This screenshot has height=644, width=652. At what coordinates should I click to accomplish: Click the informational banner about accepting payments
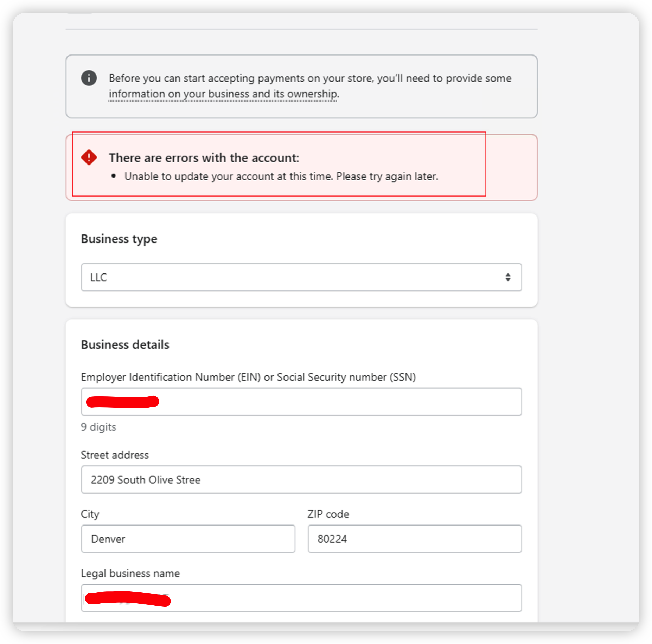click(301, 86)
